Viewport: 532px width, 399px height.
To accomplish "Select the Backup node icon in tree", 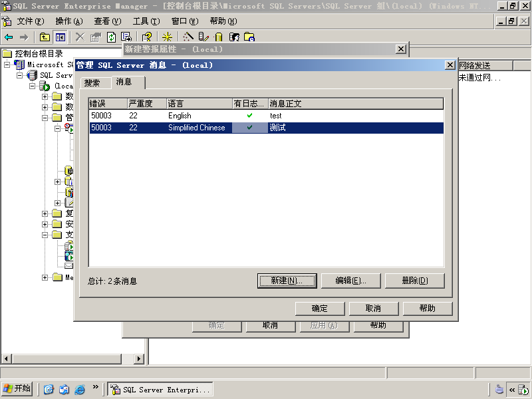I will pos(69,170).
